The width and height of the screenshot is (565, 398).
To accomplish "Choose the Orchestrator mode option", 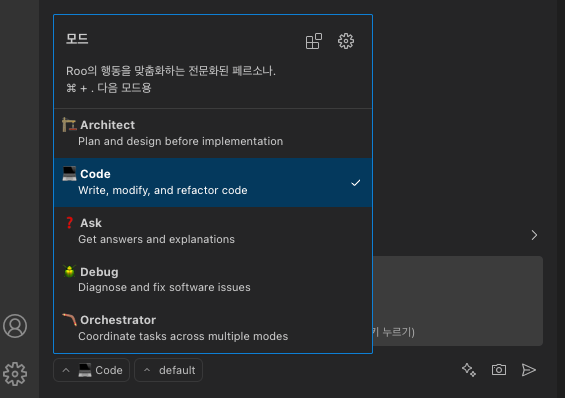I will (x=213, y=328).
